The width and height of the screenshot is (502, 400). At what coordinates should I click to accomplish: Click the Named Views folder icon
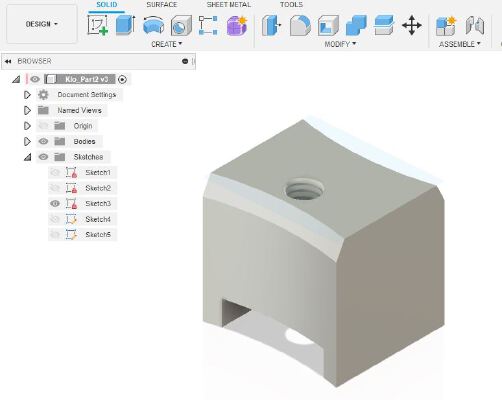(43, 110)
